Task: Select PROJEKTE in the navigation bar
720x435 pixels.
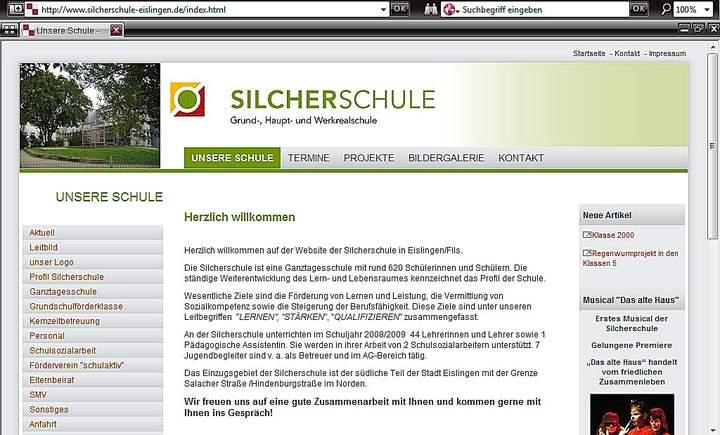Action: click(x=368, y=158)
